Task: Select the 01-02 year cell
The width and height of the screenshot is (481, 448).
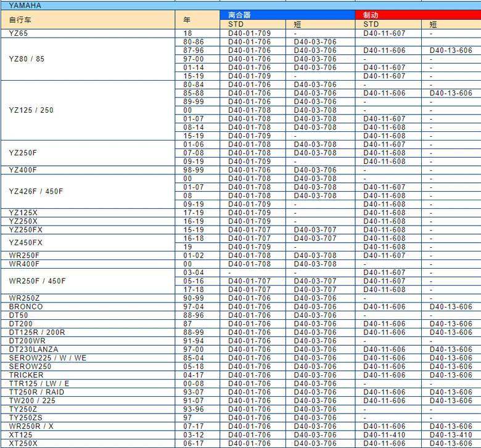Action: (197, 256)
